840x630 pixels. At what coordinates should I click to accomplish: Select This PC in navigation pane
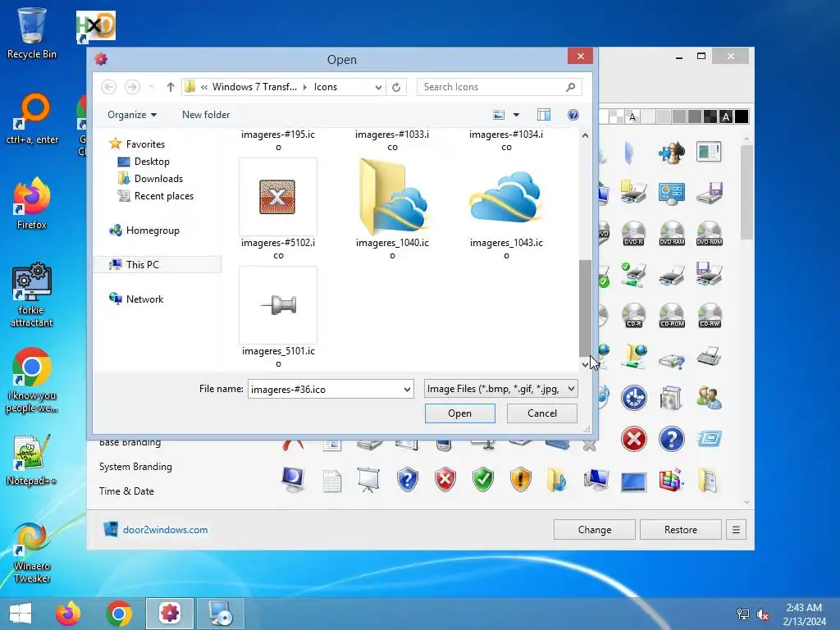tap(157, 265)
